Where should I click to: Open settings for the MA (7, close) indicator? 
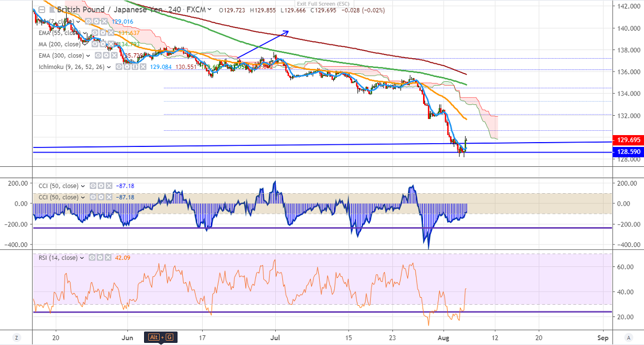tap(96, 22)
